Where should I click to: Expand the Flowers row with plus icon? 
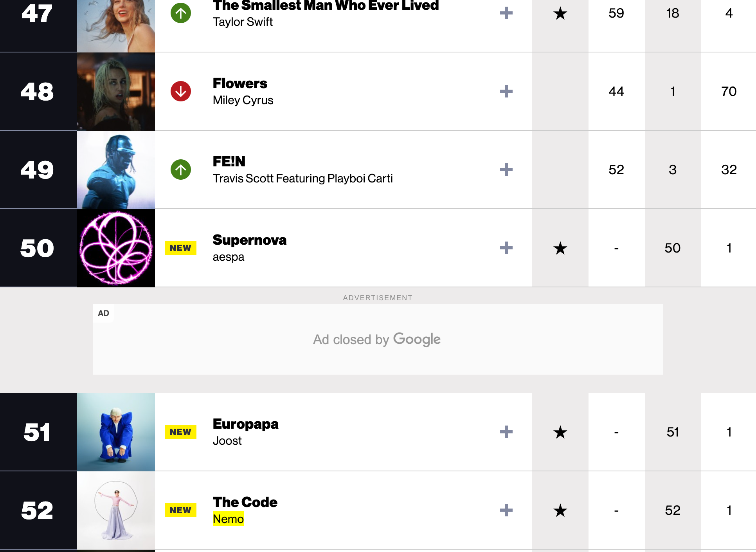click(506, 91)
